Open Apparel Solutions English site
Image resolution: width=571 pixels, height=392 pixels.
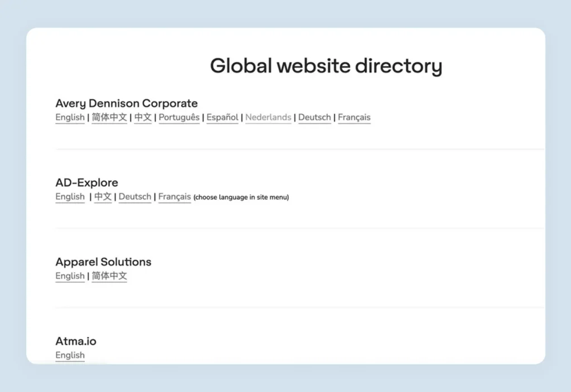click(x=70, y=276)
